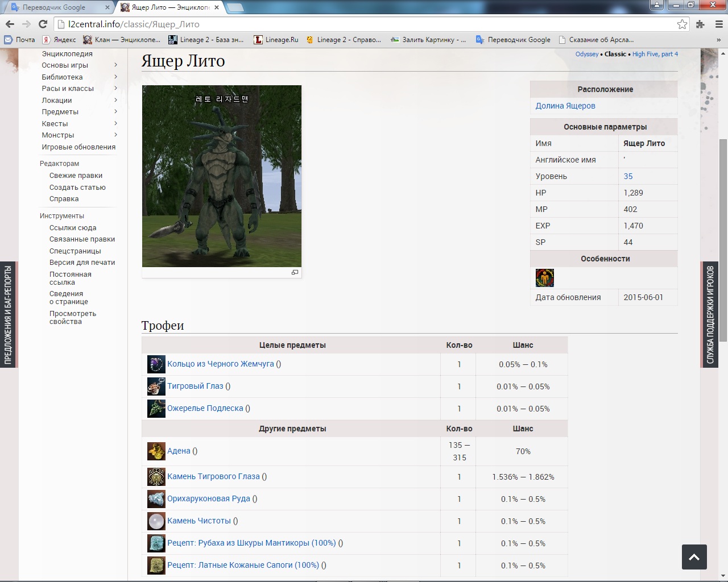This screenshot has width=728, height=582.
Task: Expand Квесты sidebar submenu arrow
Action: coord(115,123)
